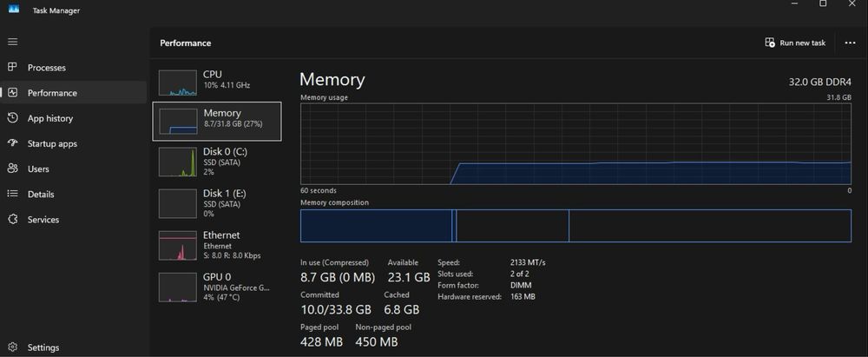Maximize the Task Manager window
Image resolution: width=868 pixels, height=357 pixels.
[823, 3]
